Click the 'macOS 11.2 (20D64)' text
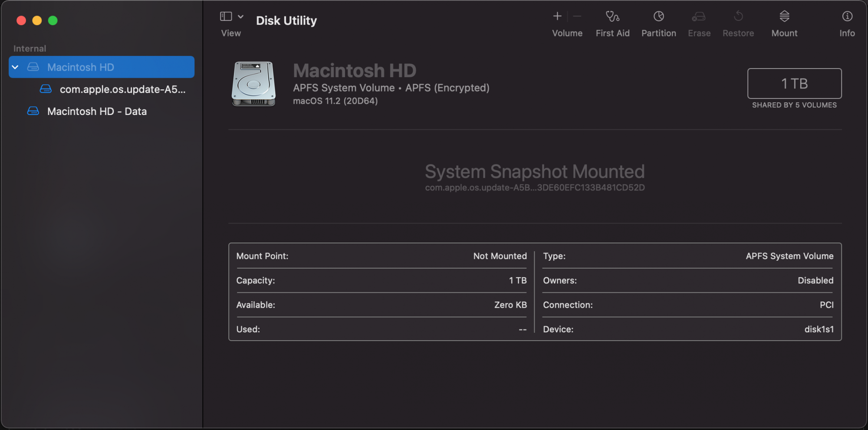This screenshot has height=430, width=868. click(335, 101)
